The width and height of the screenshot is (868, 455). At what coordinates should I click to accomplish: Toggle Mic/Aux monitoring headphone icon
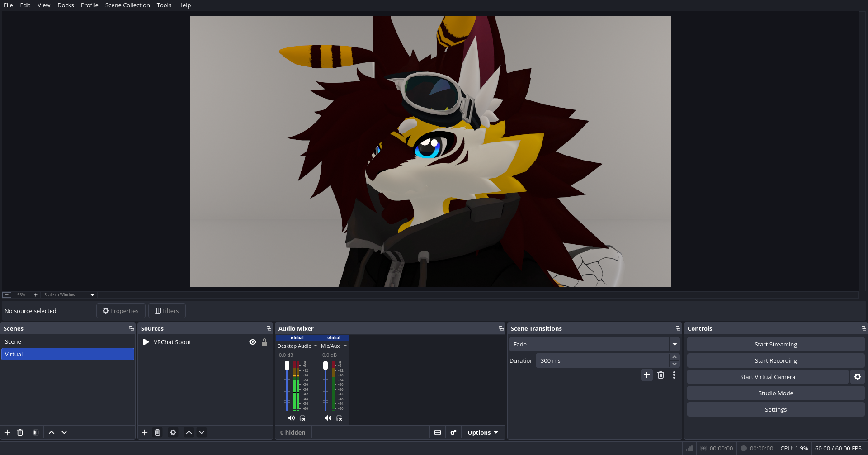pyautogui.click(x=339, y=418)
